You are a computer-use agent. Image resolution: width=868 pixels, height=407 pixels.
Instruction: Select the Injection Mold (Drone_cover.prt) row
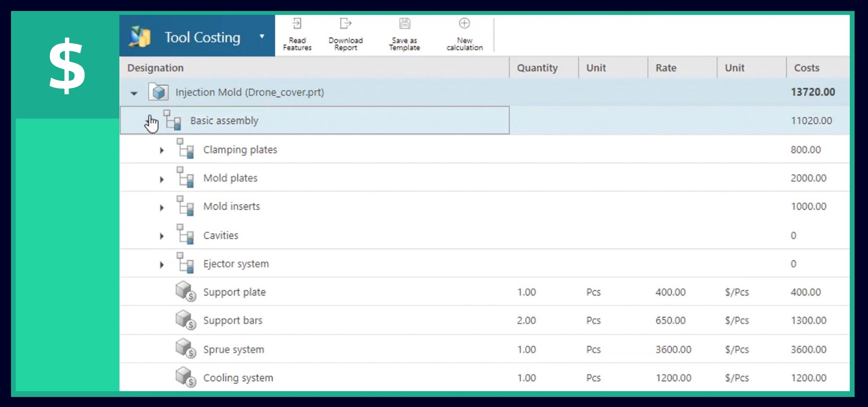point(484,92)
